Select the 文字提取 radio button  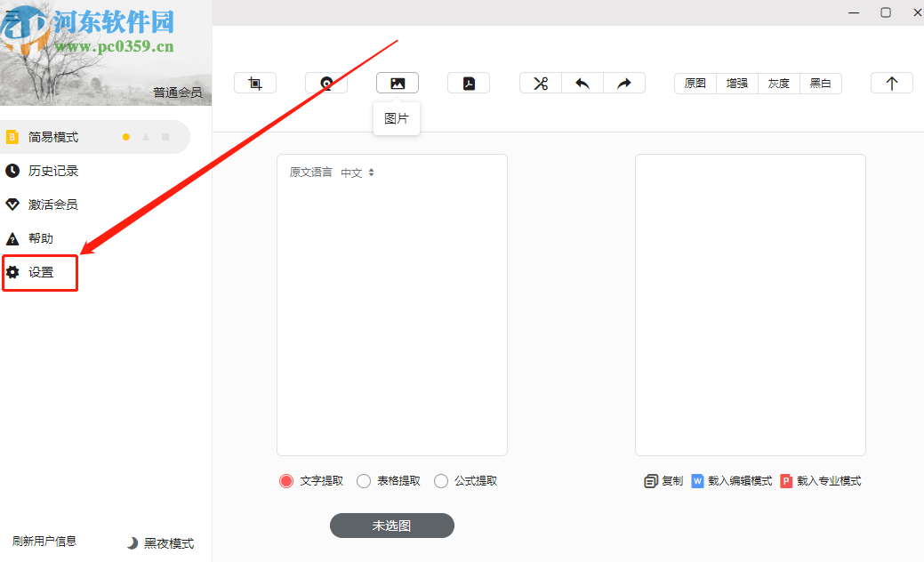pyautogui.click(x=285, y=480)
